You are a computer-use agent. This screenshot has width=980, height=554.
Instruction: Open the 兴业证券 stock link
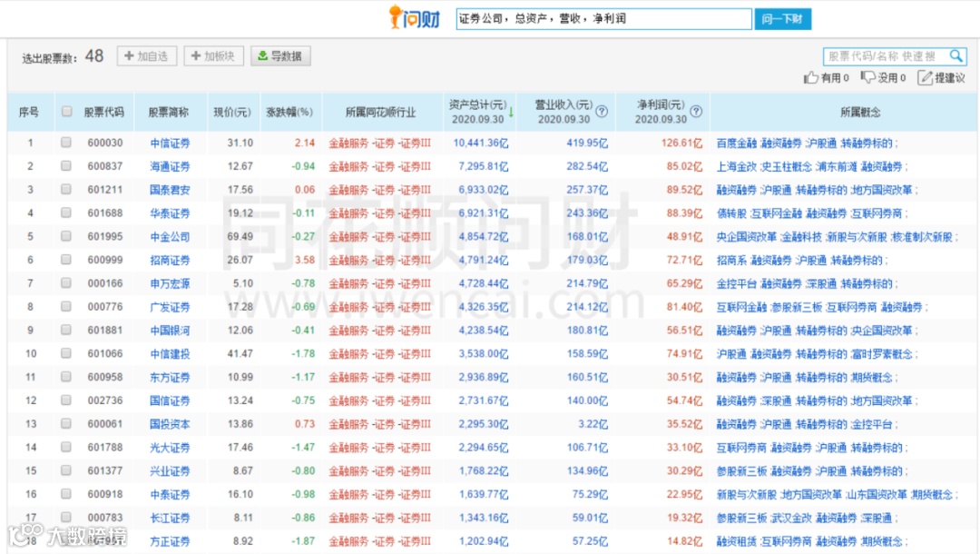click(170, 471)
